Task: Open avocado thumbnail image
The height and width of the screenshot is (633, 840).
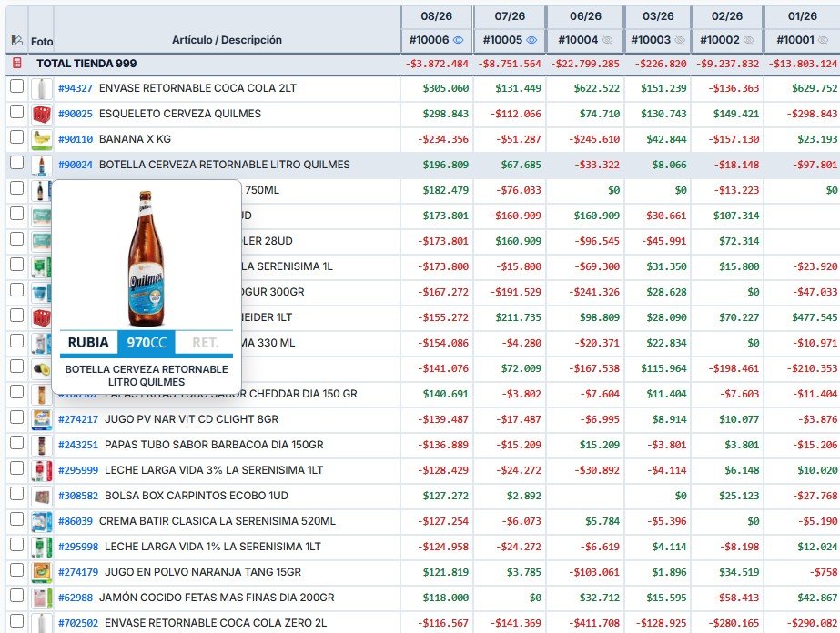Action: (41, 369)
